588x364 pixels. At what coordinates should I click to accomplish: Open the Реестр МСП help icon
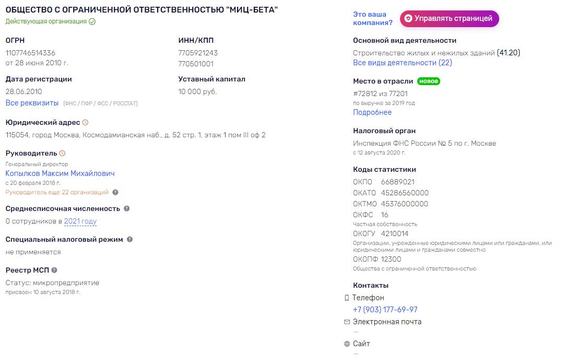tap(54, 271)
